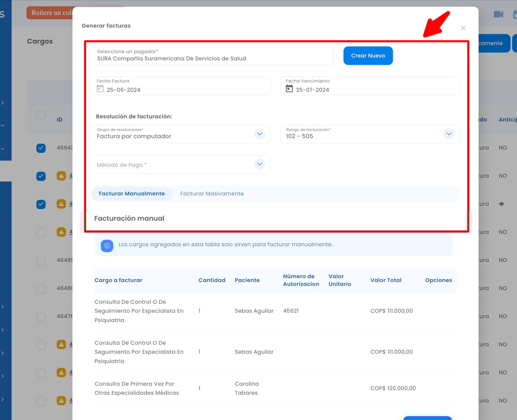
Task: Open the Rango de facturación dropdown
Action: coord(448,134)
